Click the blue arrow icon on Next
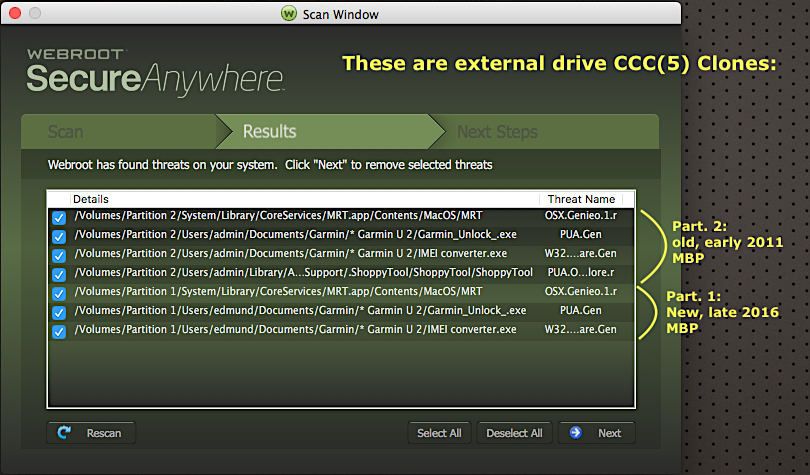The height and width of the screenshot is (475, 810). point(577,433)
